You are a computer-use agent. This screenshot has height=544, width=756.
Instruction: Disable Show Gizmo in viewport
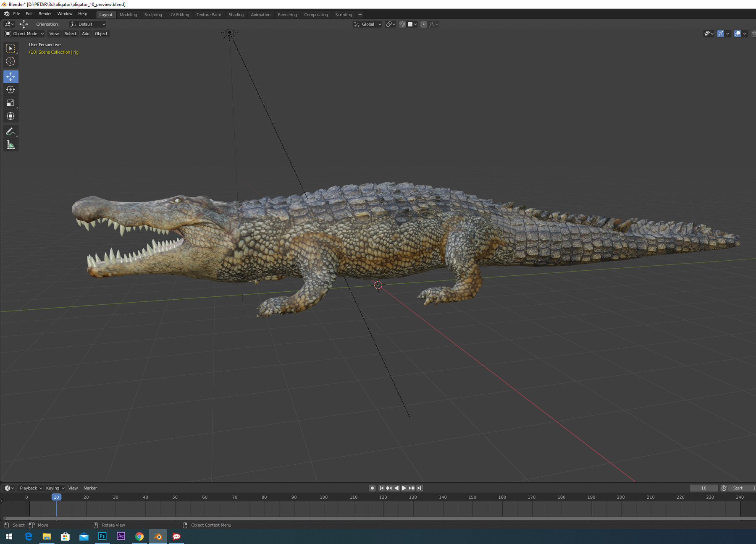pyautogui.click(x=720, y=34)
